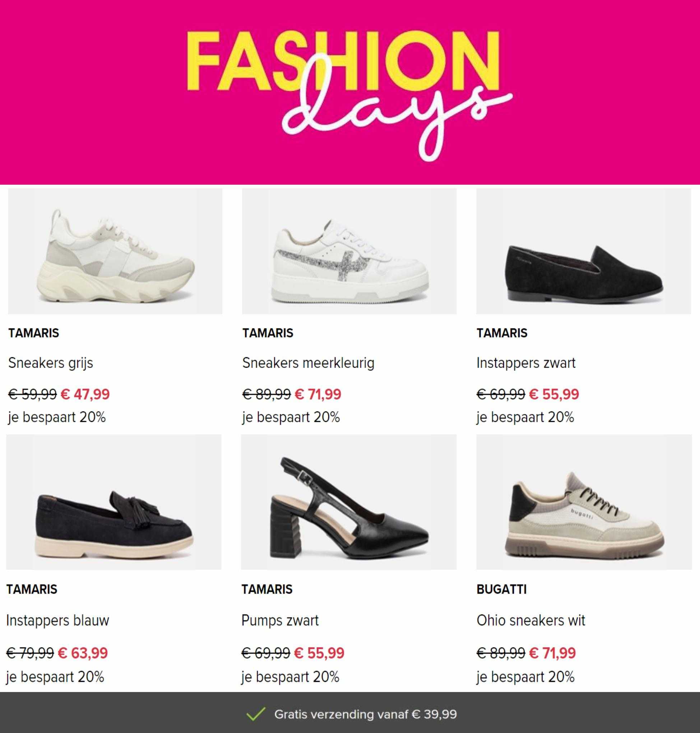This screenshot has width=700, height=733.
Task: Open the grey Tamaris sneakers image
Action: point(115,251)
